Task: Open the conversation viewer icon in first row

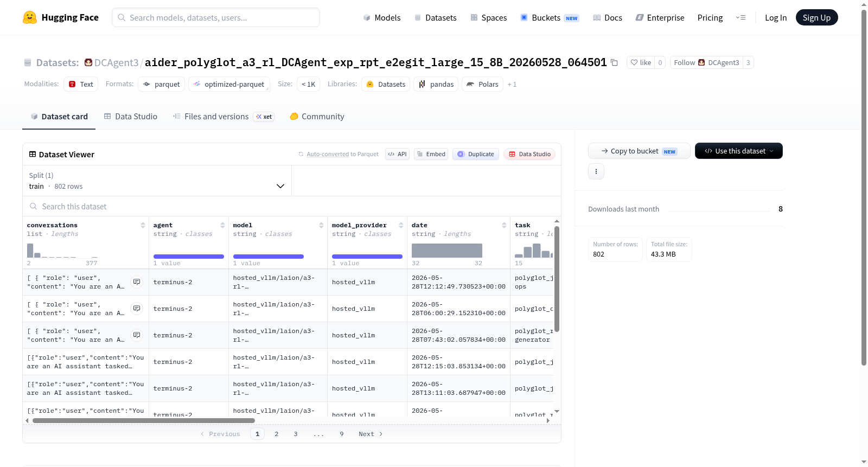Action: click(137, 282)
